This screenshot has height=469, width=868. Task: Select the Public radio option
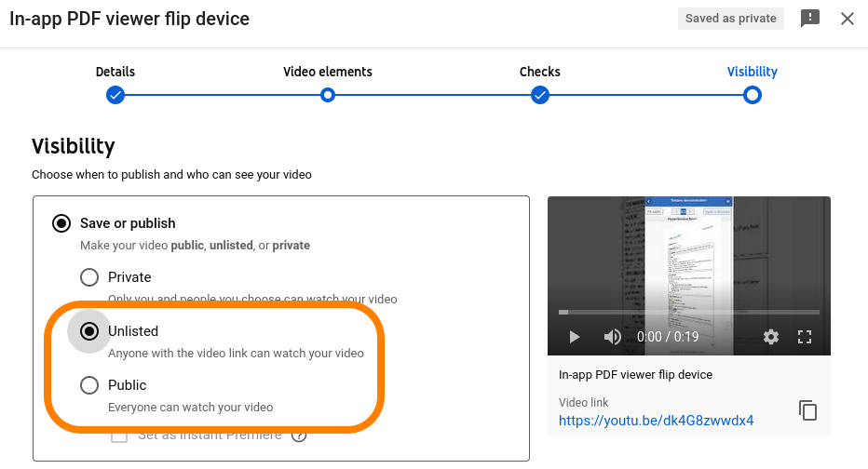coord(89,385)
